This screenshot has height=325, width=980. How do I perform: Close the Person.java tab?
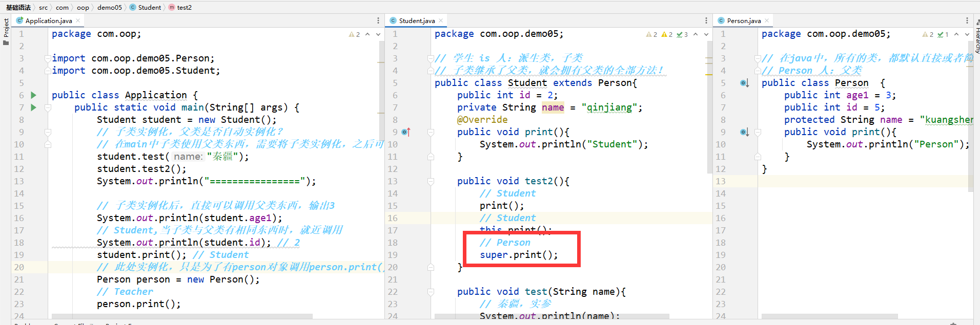[x=767, y=21]
